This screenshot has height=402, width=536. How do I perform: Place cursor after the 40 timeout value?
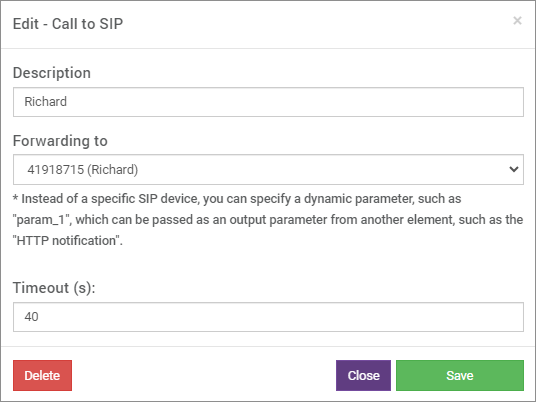pos(39,317)
